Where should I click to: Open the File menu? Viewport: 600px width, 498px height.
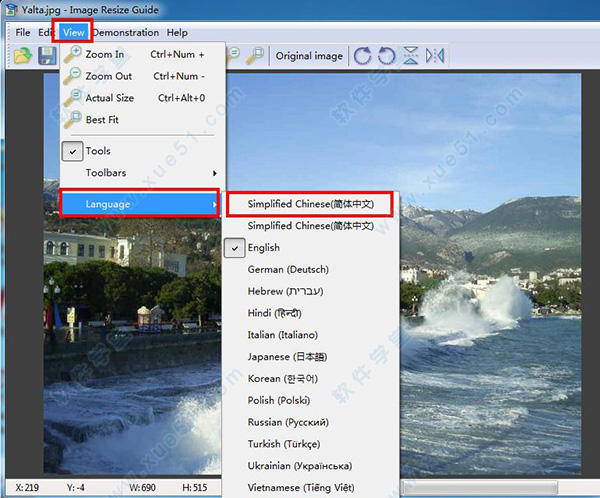[x=23, y=33]
